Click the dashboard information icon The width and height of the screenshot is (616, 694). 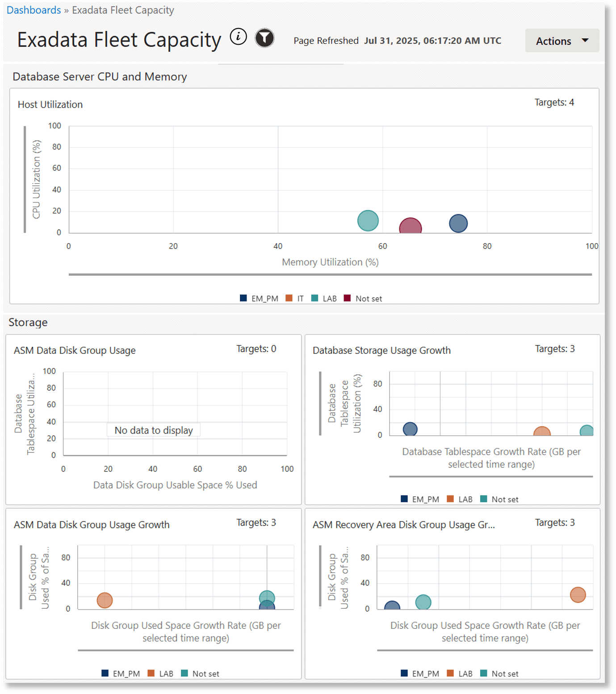tap(239, 37)
